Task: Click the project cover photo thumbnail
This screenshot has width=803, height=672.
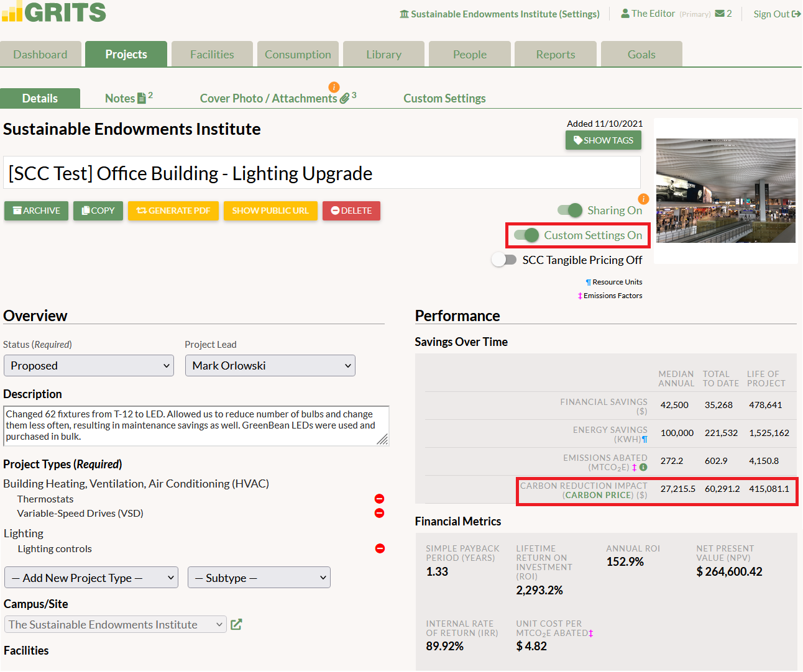Action: point(726,191)
